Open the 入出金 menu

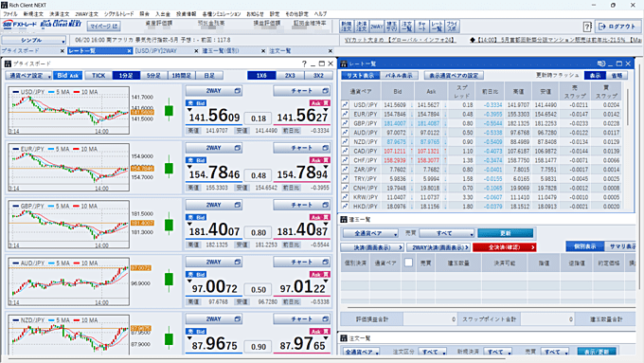163,14
